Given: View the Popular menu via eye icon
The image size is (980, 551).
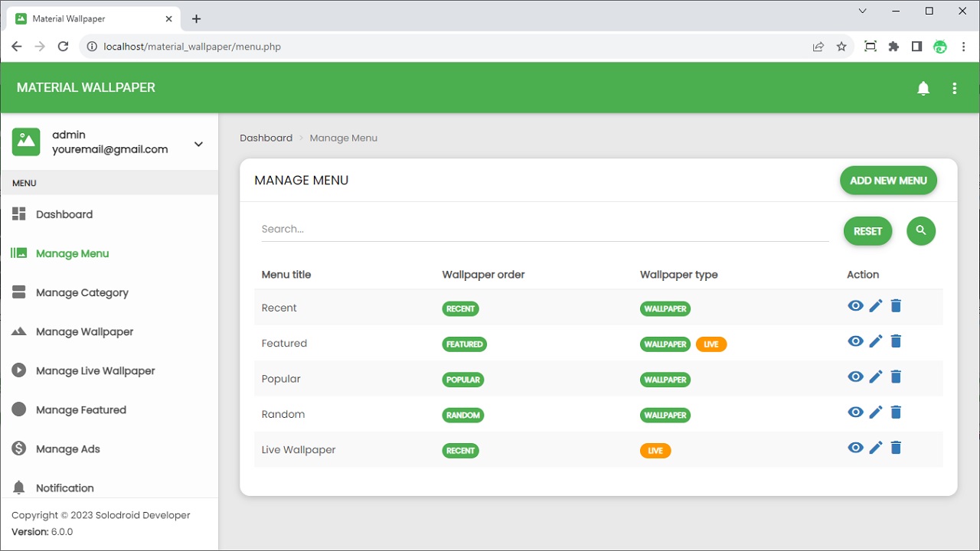Looking at the screenshot, I should coord(855,377).
